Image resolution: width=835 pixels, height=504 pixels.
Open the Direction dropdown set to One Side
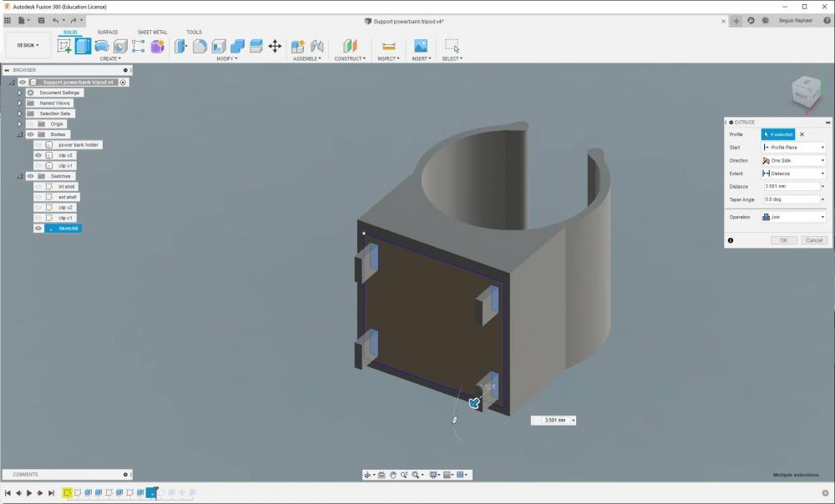click(792, 160)
